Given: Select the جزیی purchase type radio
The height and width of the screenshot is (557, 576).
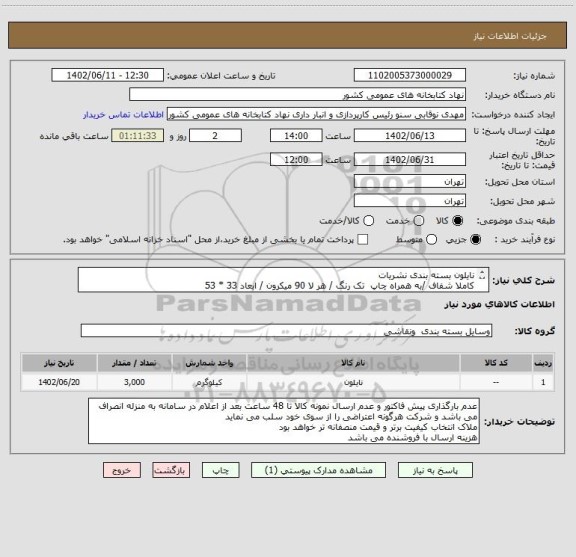Looking at the screenshot, I should pyautogui.click(x=476, y=240).
